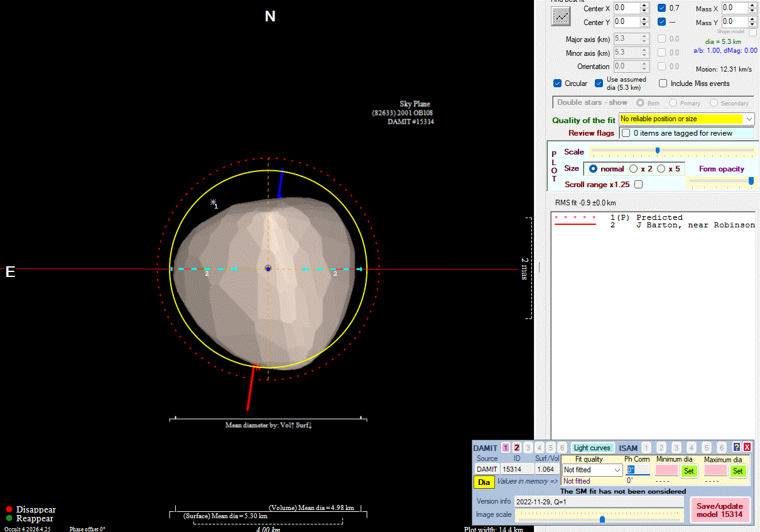This screenshot has width=760, height=532.
Task: Click the star marker labeled 1 in plot
Action: pos(214,202)
